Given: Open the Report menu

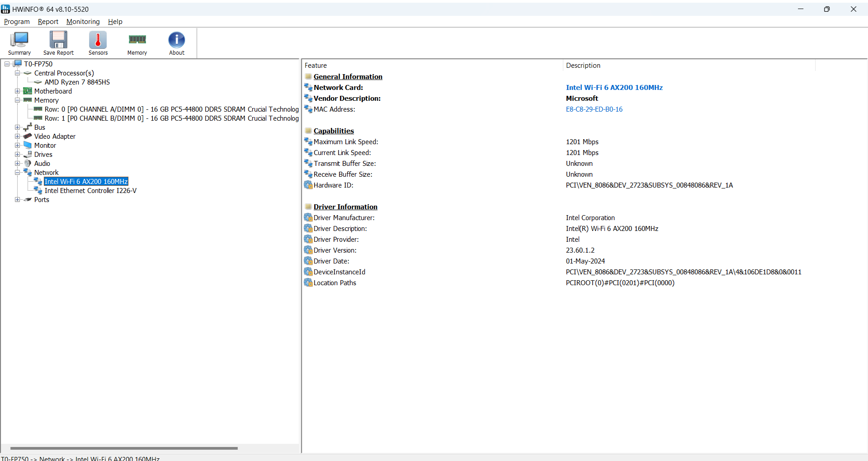Looking at the screenshot, I should coord(48,22).
